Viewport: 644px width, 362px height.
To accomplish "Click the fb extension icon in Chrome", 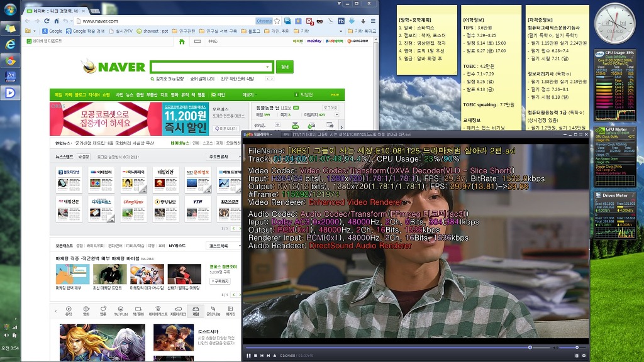I will click(x=341, y=21).
